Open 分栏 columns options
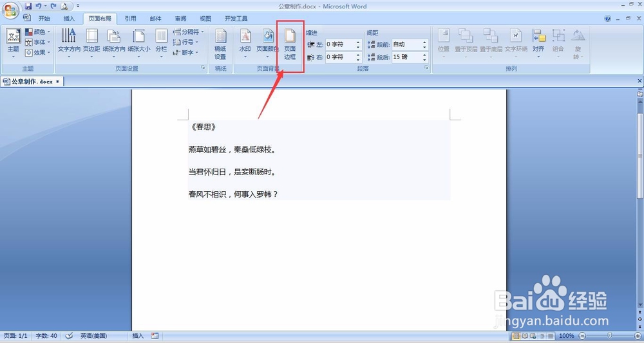644x343 pixels. (161, 44)
